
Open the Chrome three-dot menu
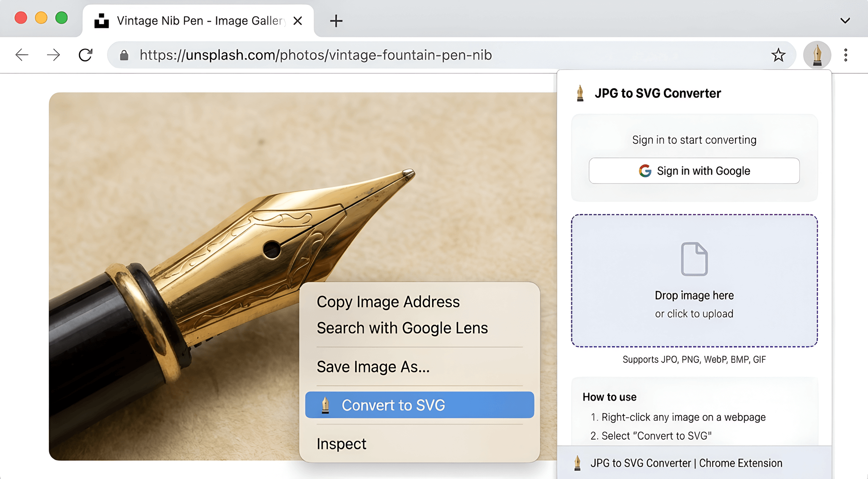coord(846,55)
